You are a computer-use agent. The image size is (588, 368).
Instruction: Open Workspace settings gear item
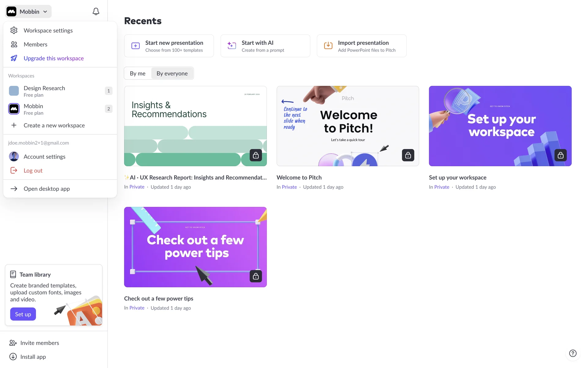pos(48,30)
